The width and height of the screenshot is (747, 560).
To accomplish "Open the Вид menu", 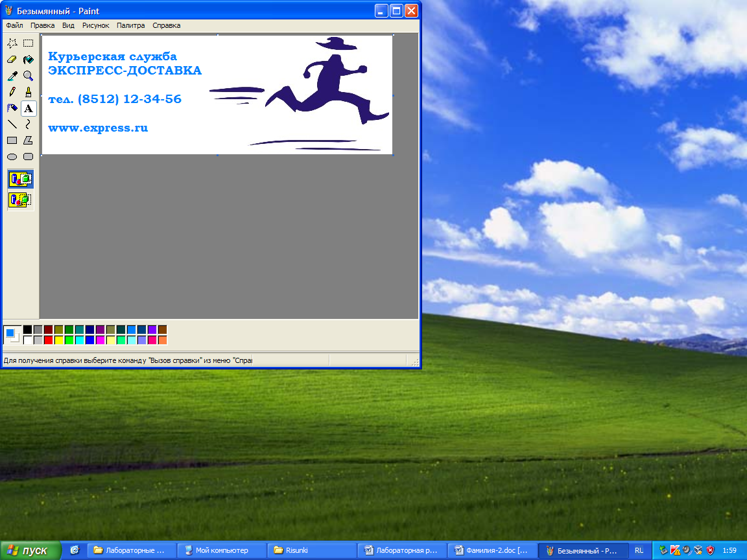I will (68, 25).
